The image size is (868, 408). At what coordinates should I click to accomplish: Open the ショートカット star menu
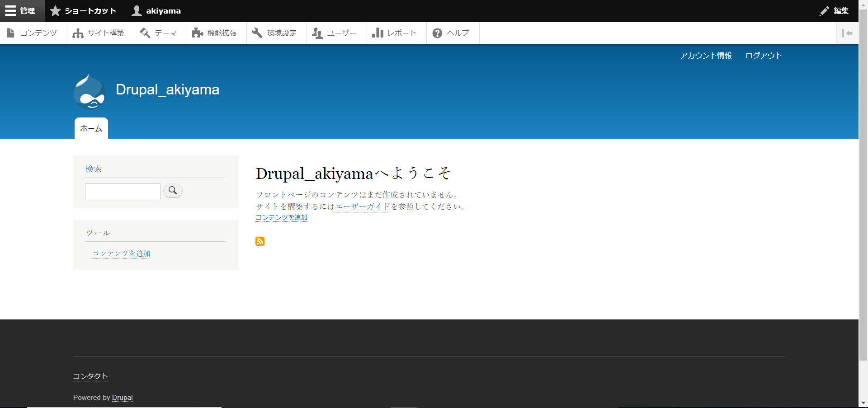[84, 11]
